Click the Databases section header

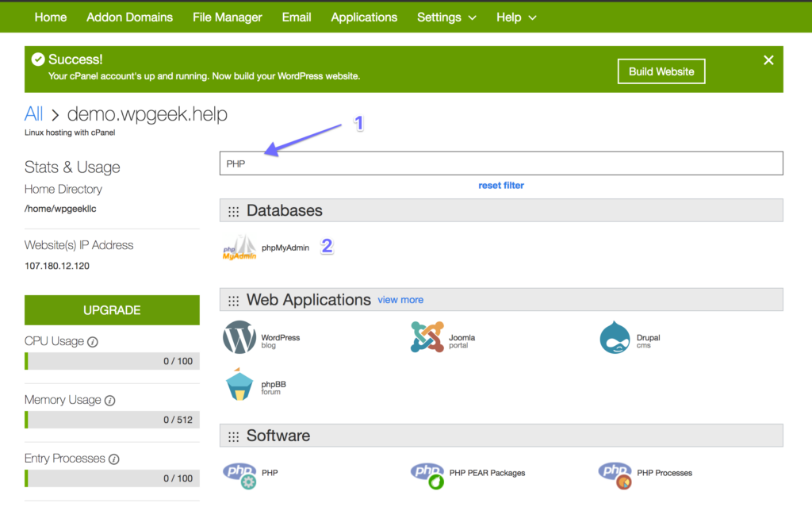pyautogui.click(x=501, y=210)
